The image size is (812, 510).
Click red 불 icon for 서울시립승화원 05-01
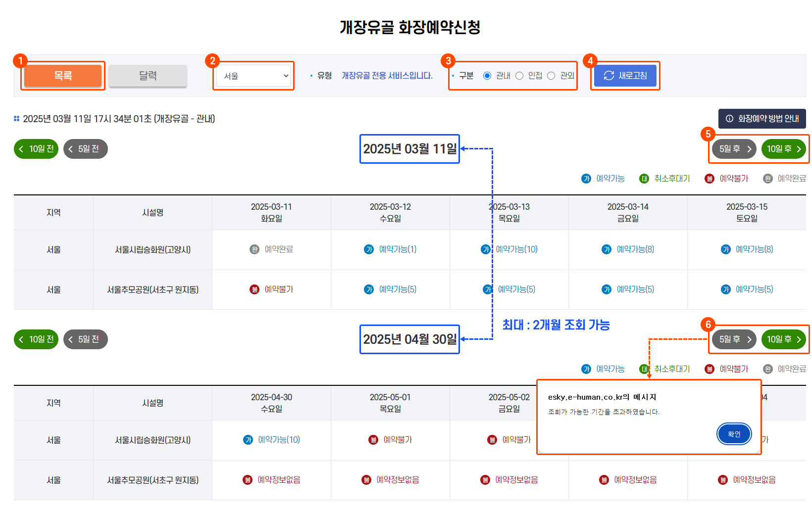(373, 440)
